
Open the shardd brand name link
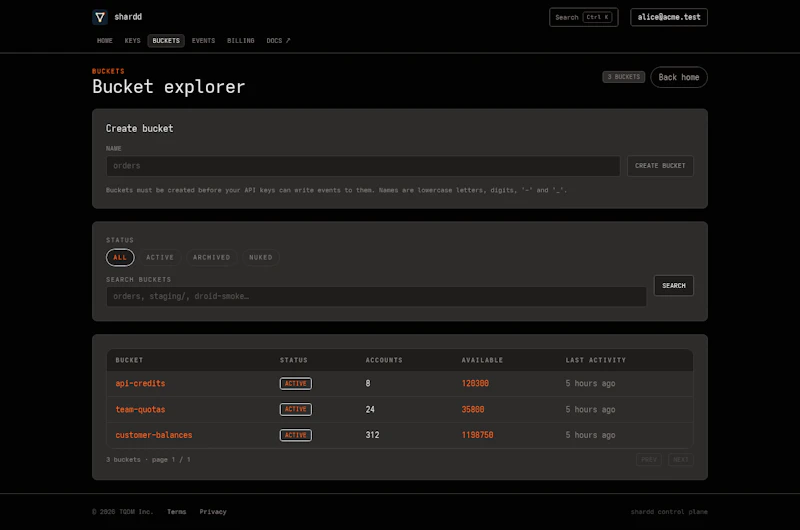click(128, 17)
